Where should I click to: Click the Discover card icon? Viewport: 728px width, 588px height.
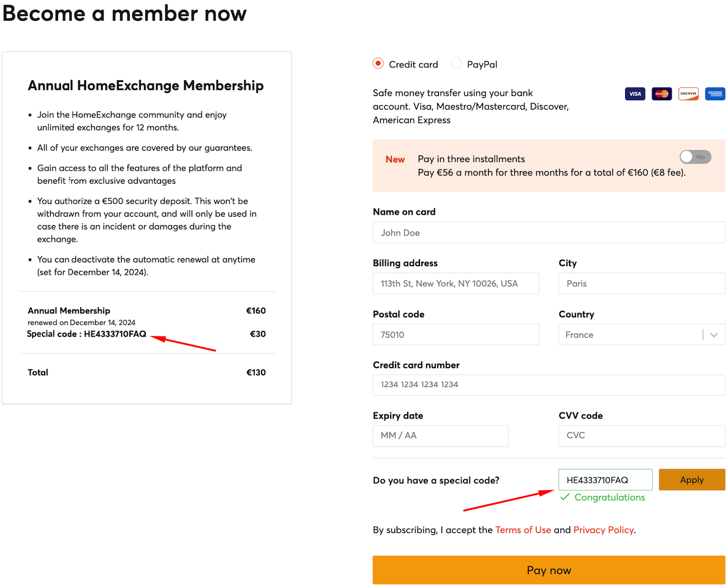pos(689,94)
